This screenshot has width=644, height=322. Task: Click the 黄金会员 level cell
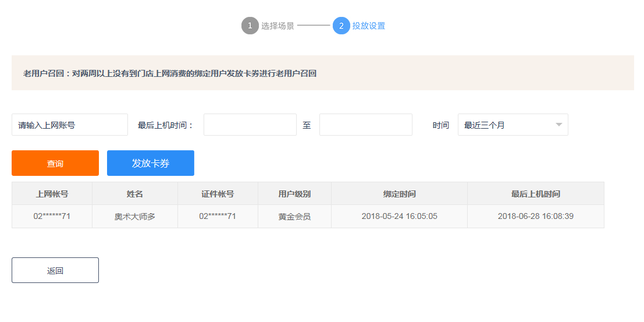(294, 216)
